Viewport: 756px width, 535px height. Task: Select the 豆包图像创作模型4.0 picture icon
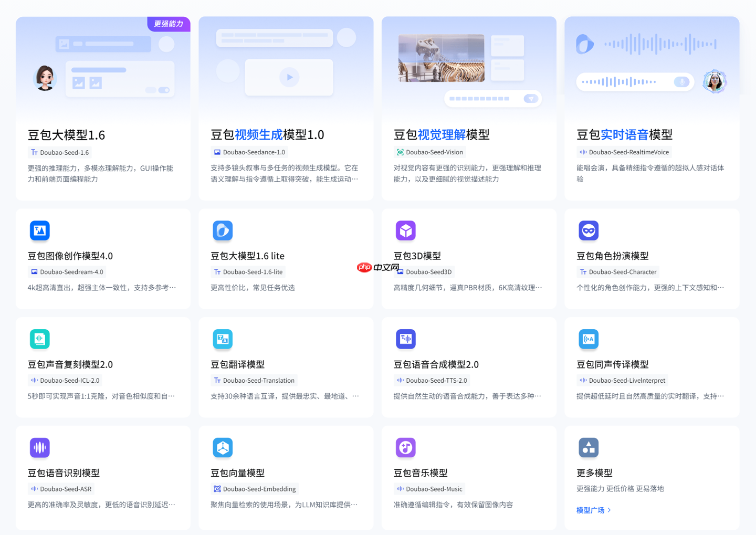39,230
